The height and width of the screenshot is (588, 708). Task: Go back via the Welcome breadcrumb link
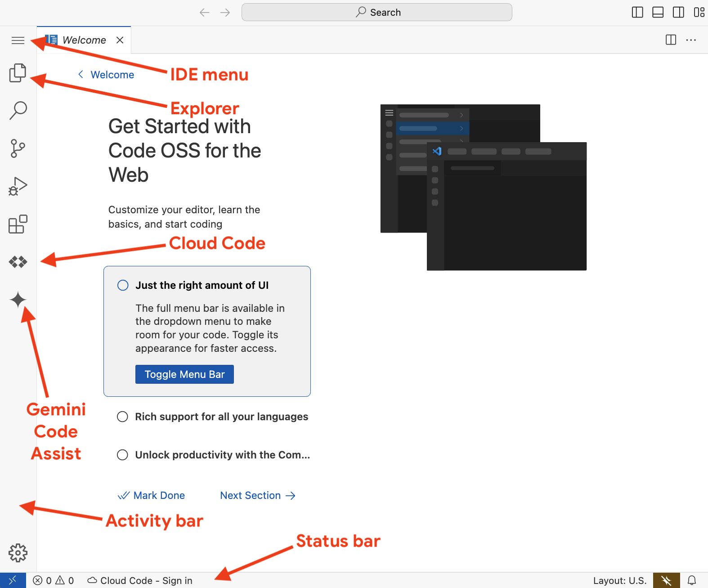(106, 75)
